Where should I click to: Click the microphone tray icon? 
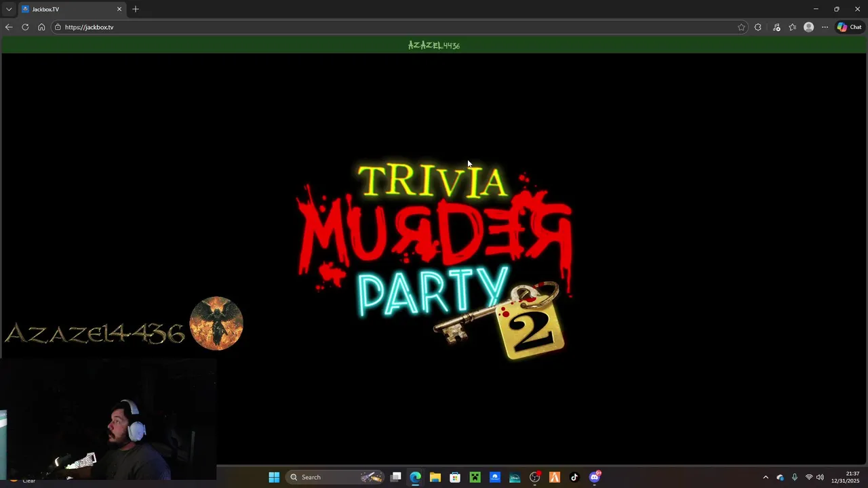pyautogui.click(x=795, y=477)
